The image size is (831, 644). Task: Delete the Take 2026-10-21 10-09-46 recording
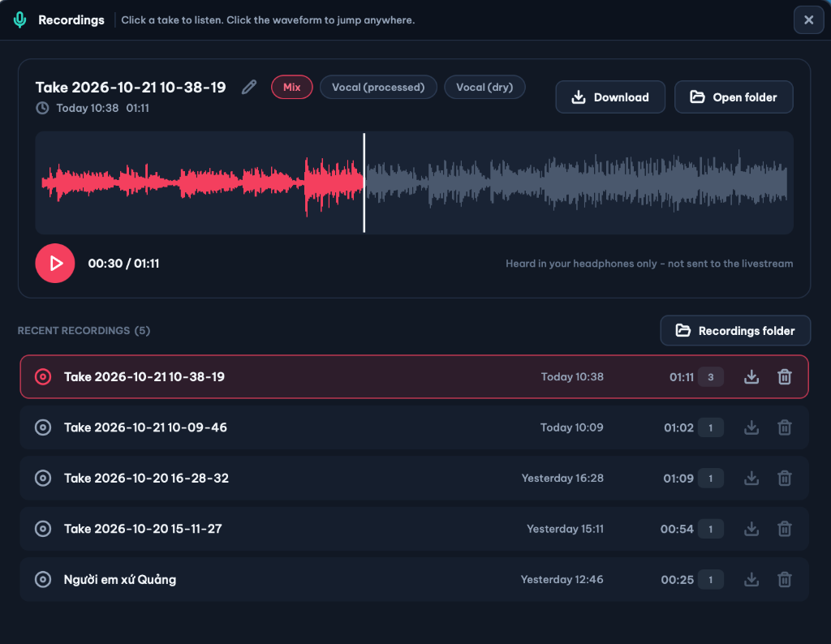[785, 427]
